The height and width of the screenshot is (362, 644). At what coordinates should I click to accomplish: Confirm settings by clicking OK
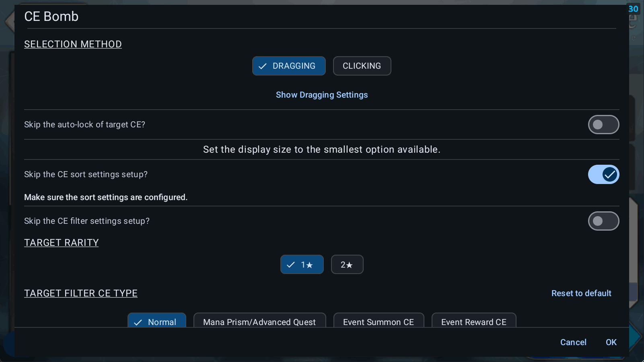point(611,342)
